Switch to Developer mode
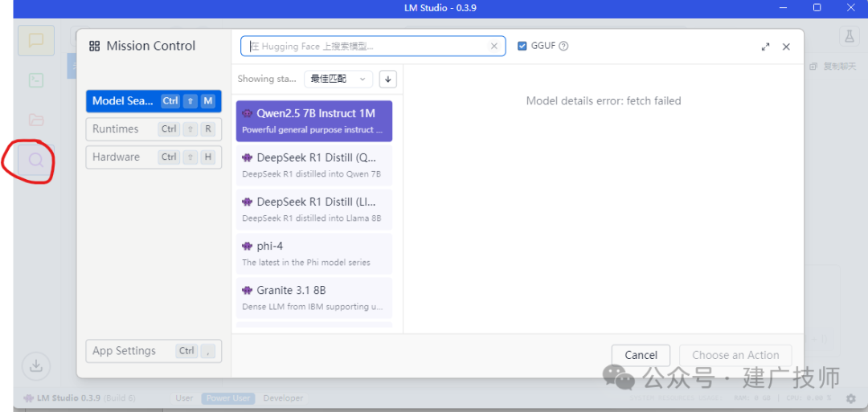Viewport: 868px width, 412px height. [284, 398]
